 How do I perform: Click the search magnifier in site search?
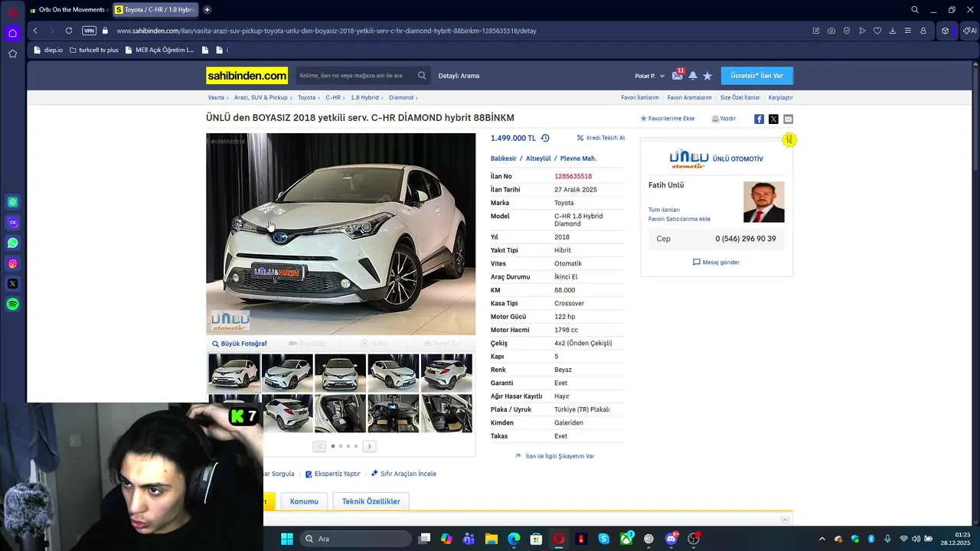(x=422, y=76)
